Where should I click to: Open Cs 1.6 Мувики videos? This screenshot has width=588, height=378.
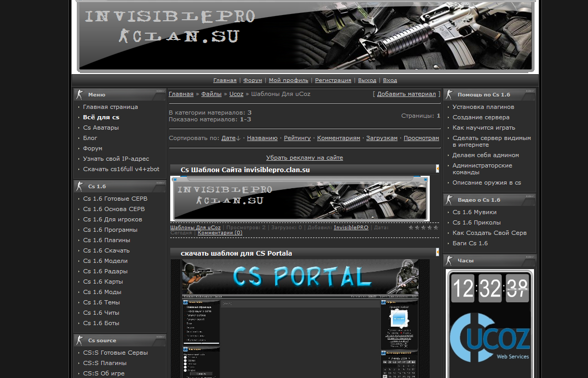(x=474, y=213)
